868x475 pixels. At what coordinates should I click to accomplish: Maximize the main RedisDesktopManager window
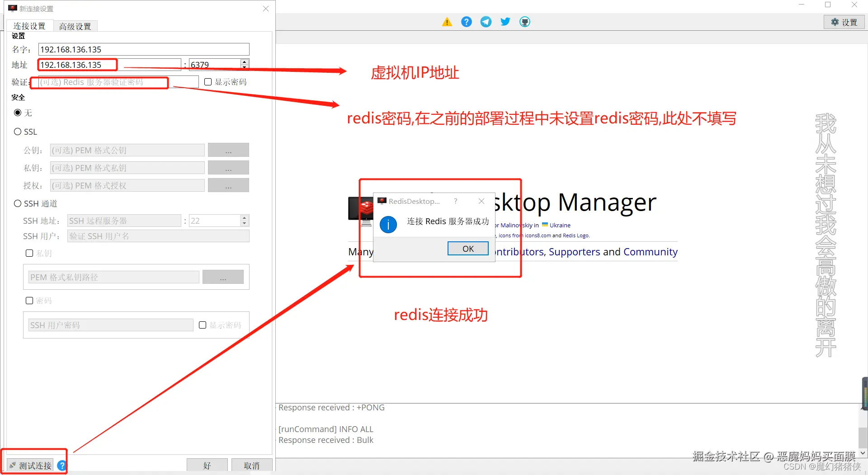coord(828,5)
